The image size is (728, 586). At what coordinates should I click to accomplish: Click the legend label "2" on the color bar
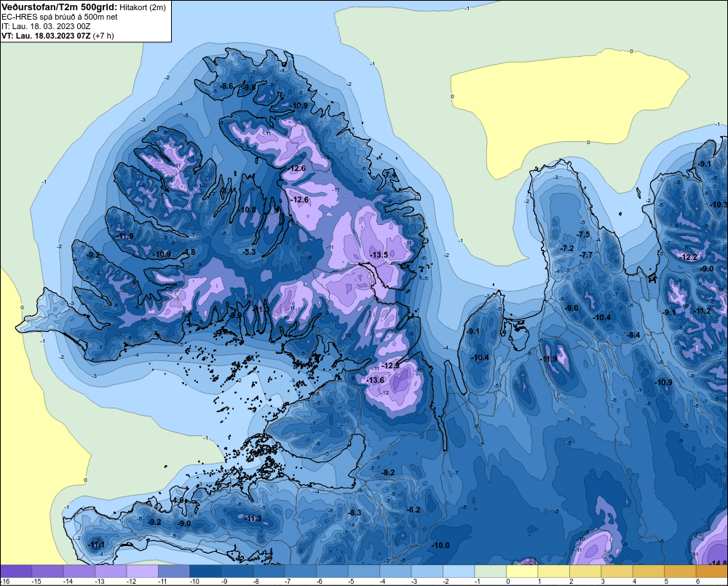coord(571,582)
